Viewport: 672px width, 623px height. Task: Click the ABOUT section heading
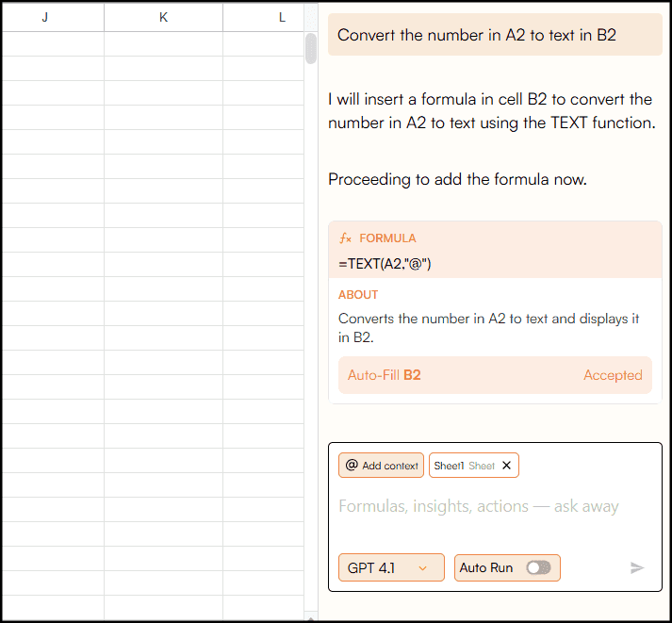(x=358, y=295)
